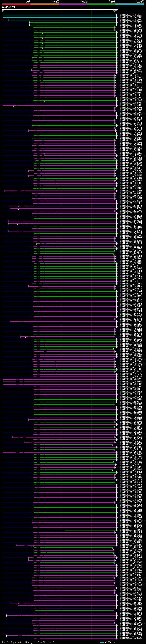
Task: Click the Large gaps legend text
Action: (x=28, y=642)
